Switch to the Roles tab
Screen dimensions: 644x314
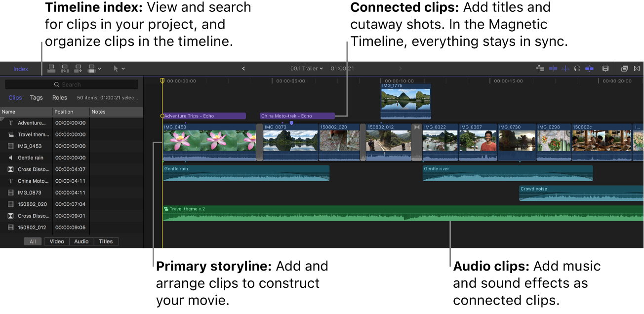(59, 98)
